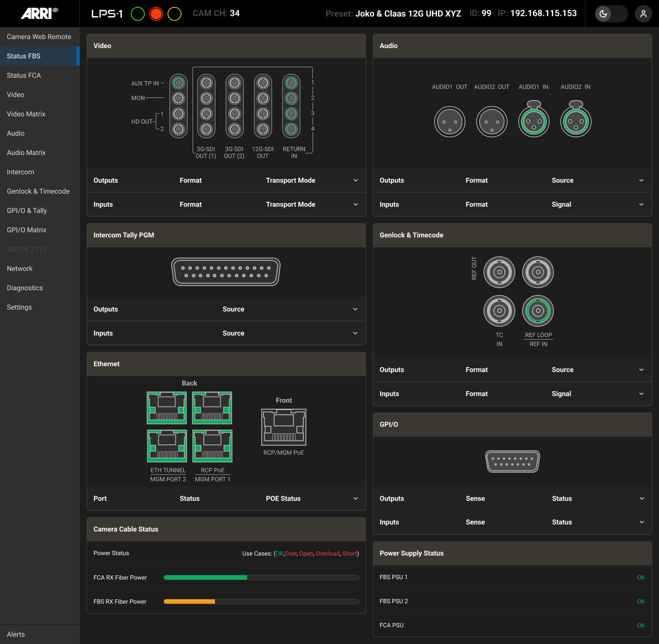659x644 pixels.
Task: Expand the Ethernet Port status row
Action: coord(355,498)
